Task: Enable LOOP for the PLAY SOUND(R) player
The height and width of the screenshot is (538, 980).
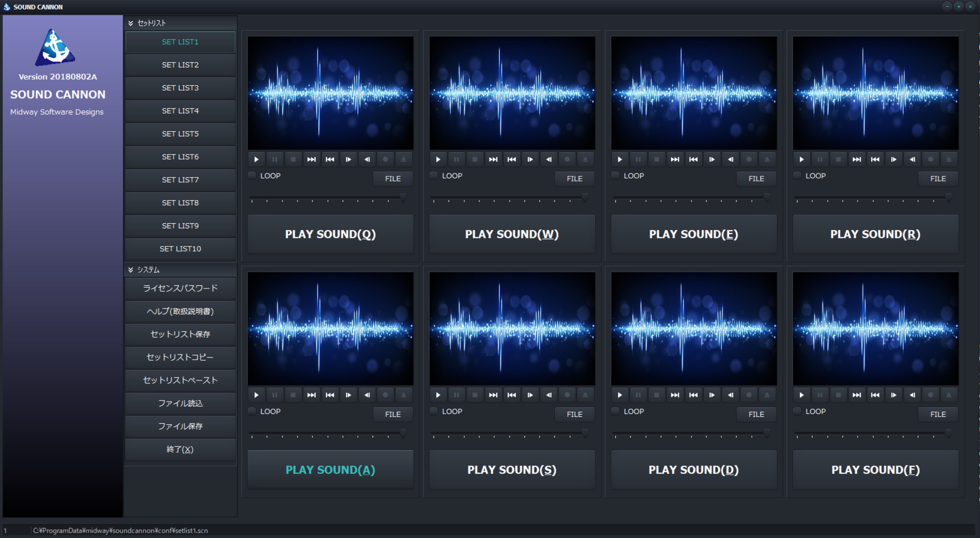Action: [797, 176]
